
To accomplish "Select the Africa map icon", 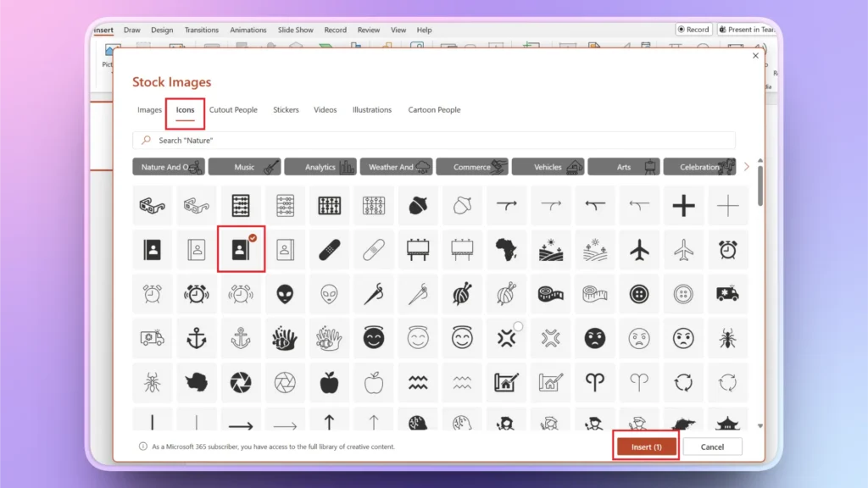I will click(506, 249).
